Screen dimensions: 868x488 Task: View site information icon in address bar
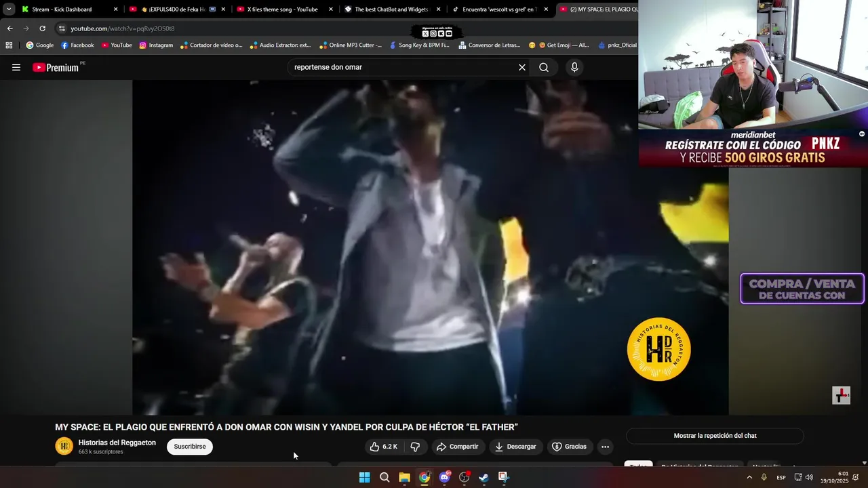click(62, 28)
